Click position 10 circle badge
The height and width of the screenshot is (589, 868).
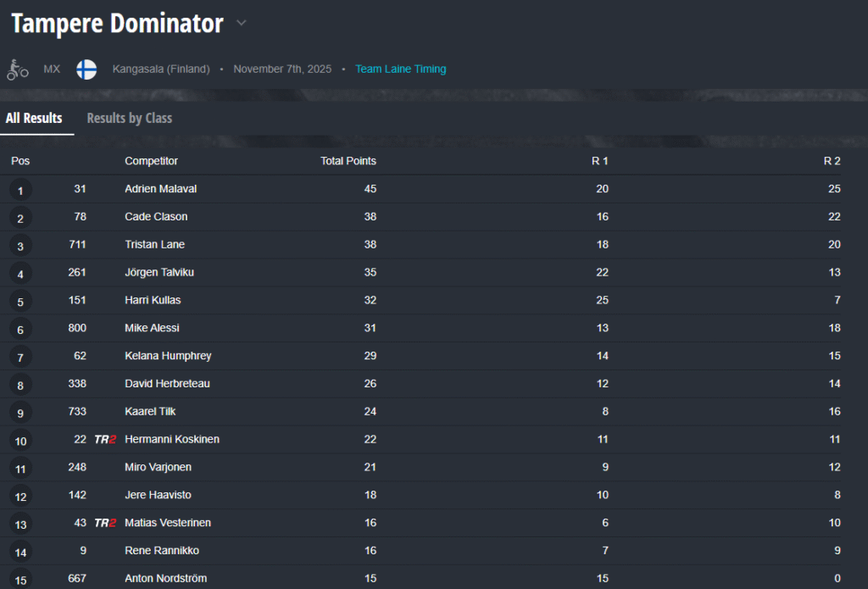point(20,441)
